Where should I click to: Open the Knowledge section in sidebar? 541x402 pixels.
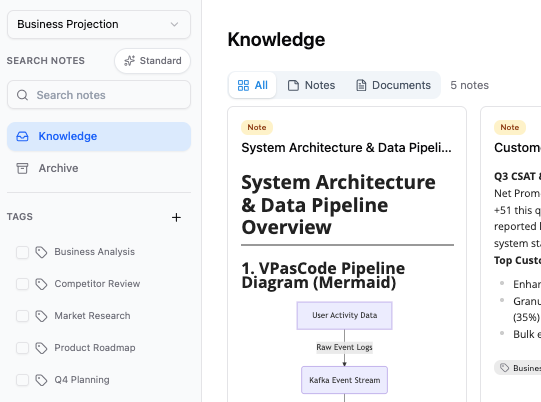[99, 136]
